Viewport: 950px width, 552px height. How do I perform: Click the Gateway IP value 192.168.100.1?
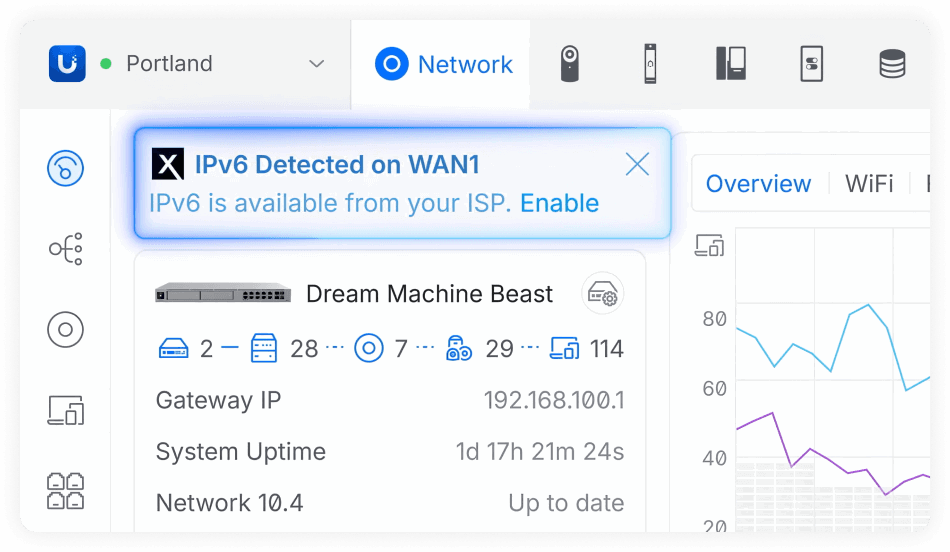click(554, 400)
